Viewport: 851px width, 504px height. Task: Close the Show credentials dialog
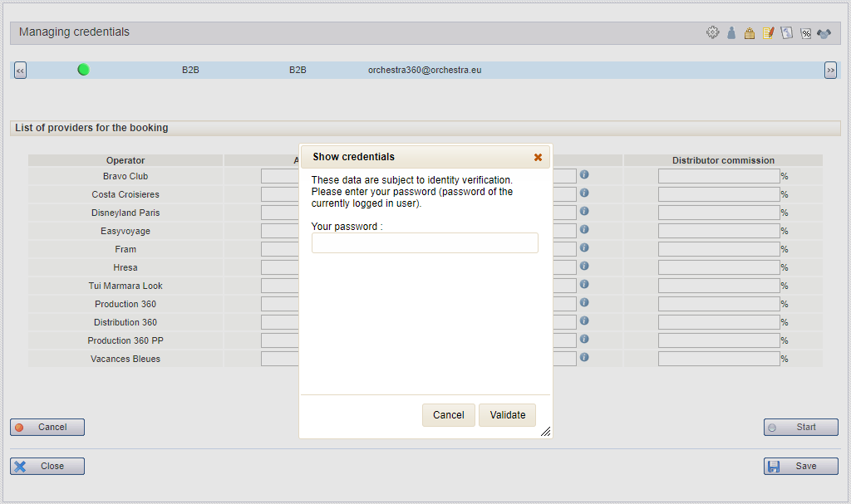tap(538, 157)
